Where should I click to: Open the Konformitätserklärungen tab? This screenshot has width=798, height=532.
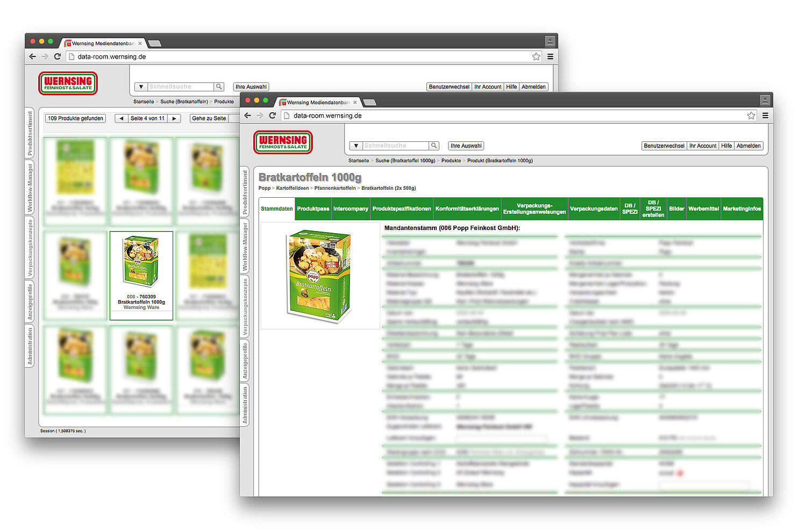[467, 209]
